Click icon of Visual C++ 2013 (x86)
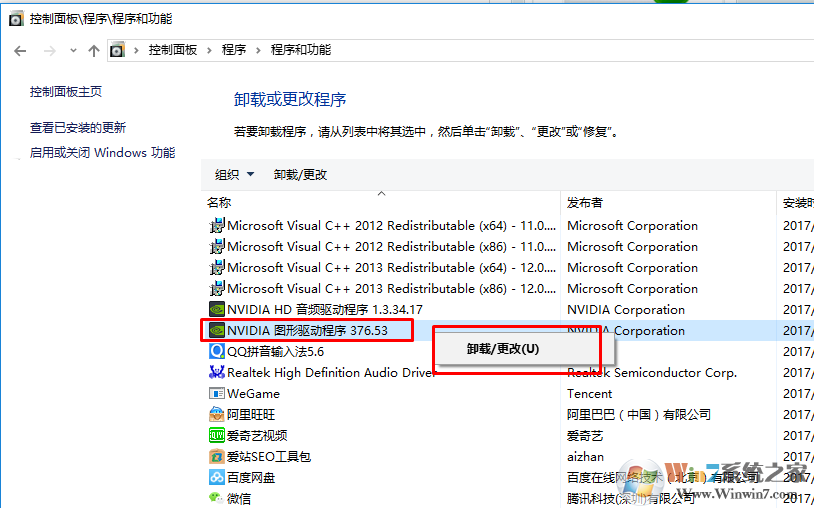 point(217,289)
